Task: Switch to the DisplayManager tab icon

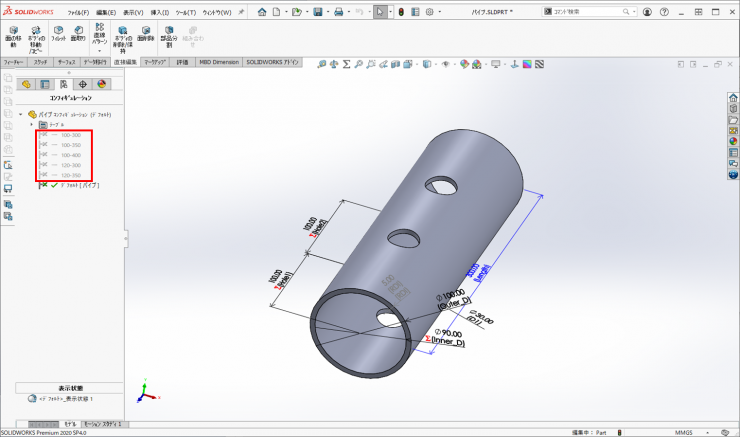Action: [101, 84]
